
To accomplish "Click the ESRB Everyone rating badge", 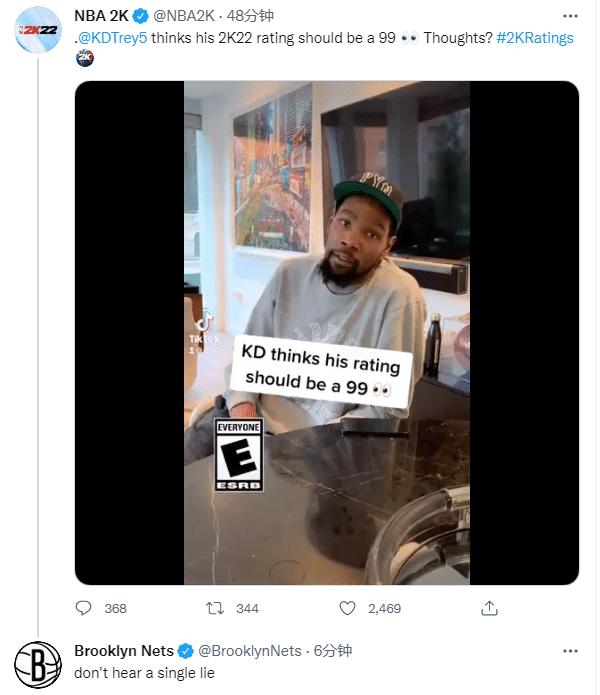I will 240,456.
